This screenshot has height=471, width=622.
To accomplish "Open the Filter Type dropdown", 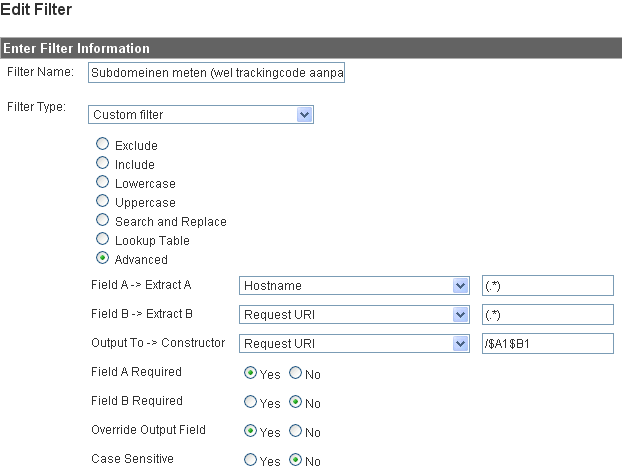I will click(201, 115).
